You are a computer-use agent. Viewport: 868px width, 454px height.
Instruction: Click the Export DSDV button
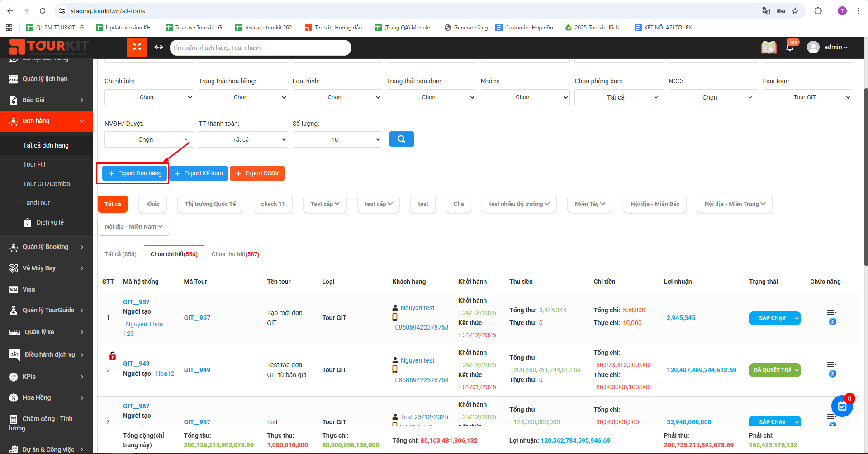257,173
